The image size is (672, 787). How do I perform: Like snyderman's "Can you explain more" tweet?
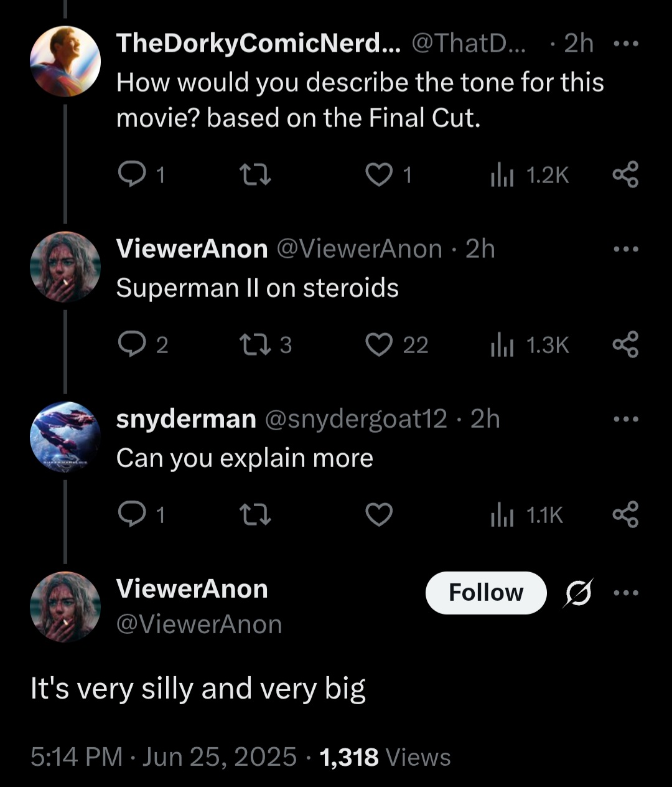click(379, 515)
